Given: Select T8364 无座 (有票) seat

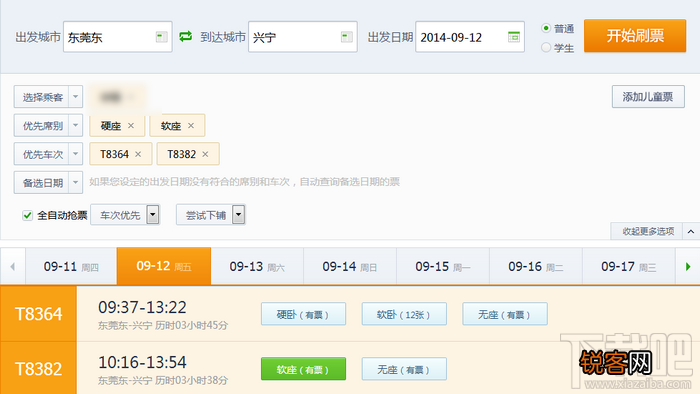Looking at the screenshot, I should tap(505, 314).
